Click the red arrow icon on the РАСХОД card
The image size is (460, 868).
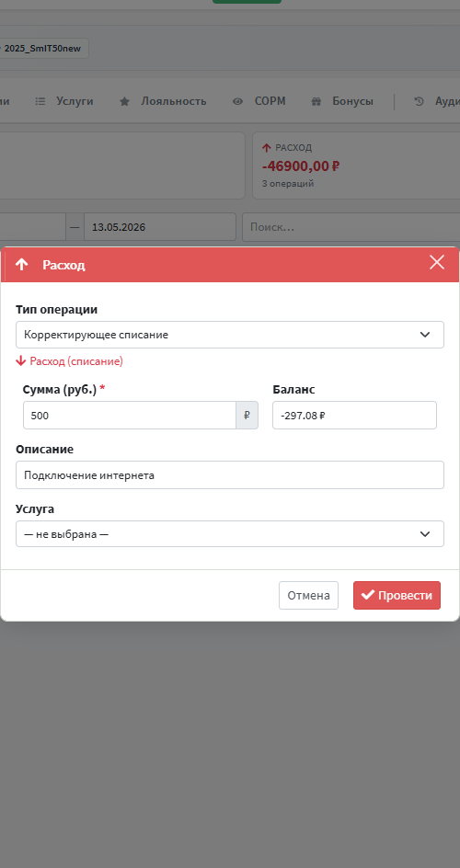click(x=266, y=148)
